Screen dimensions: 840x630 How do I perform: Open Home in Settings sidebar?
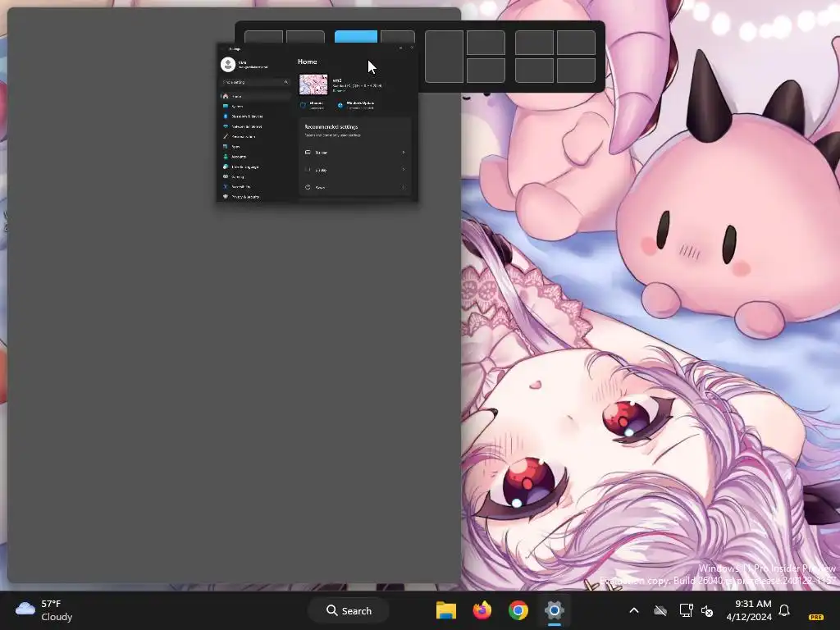click(x=255, y=96)
